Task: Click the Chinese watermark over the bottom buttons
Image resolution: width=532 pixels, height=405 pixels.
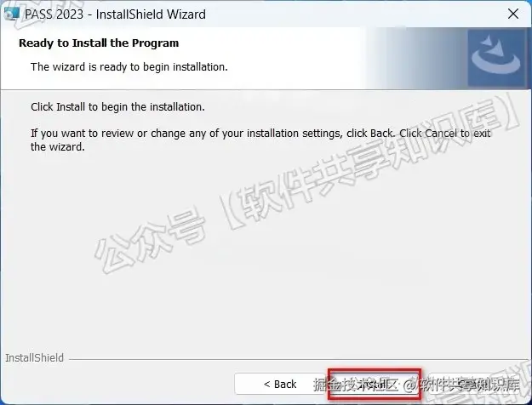Action: 416,385
